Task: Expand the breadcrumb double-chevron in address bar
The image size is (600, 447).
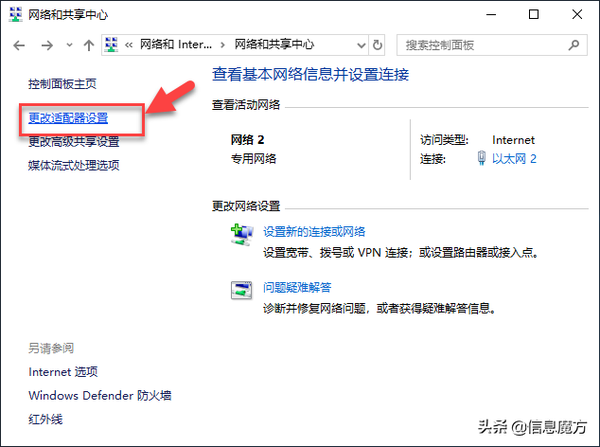Action: pos(129,45)
